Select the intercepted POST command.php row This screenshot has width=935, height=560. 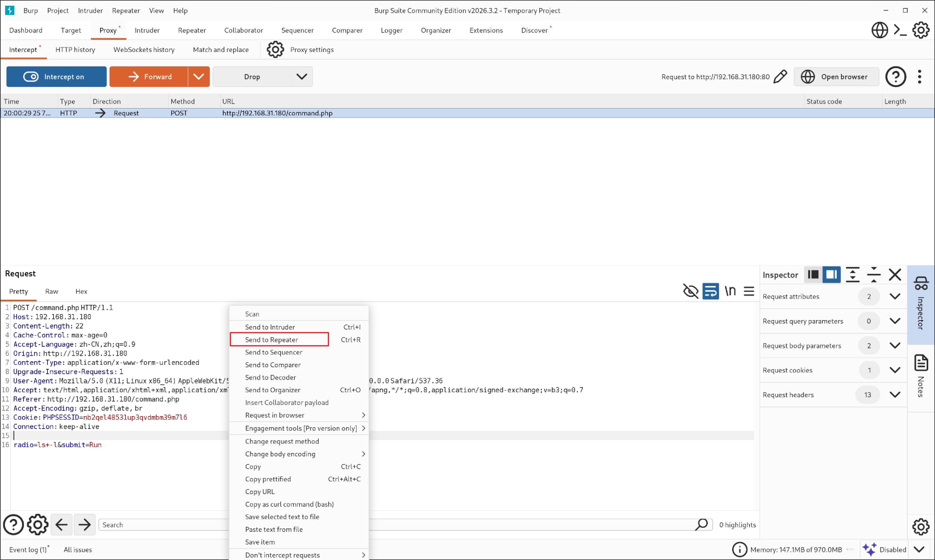point(467,113)
